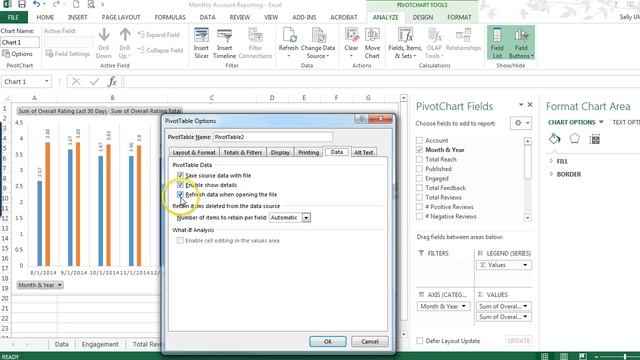This screenshot has height=360, width=640.
Task: Toggle Defer Layout Update checkbox
Action: coord(420,341)
